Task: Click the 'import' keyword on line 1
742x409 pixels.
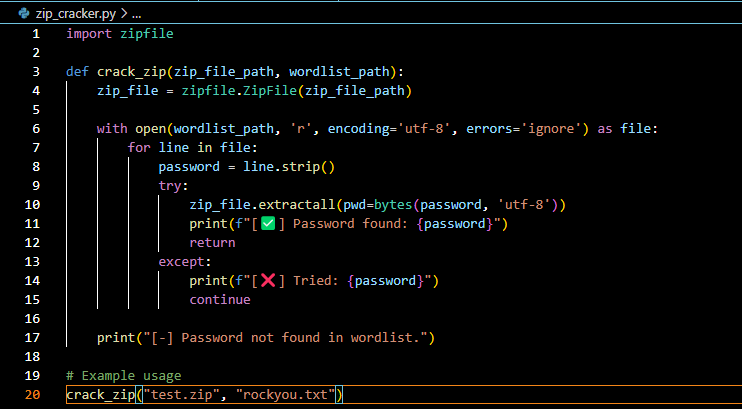Action: click(89, 34)
